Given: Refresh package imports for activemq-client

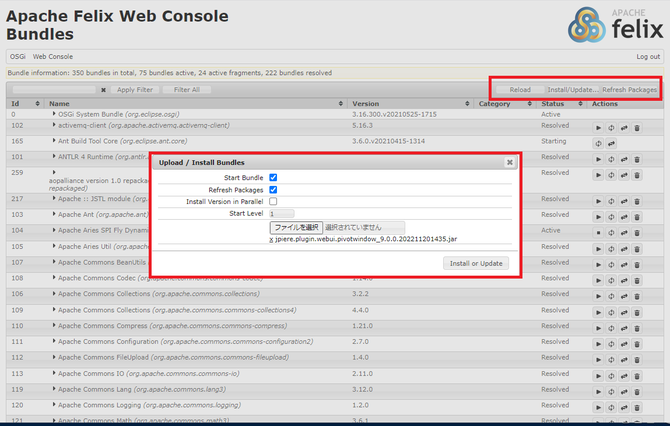Looking at the screenshot, I should [x=611, y=128].
